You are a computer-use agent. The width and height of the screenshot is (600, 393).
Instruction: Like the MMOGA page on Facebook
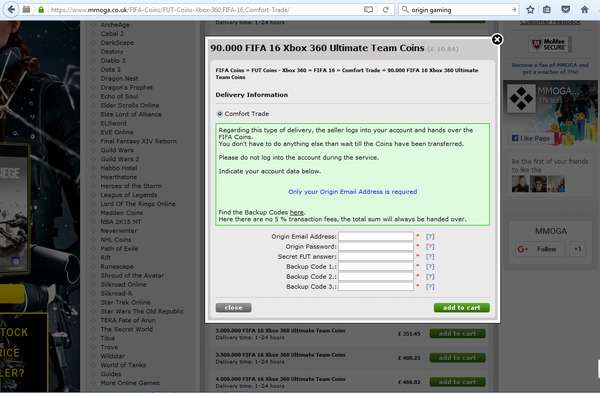(x=531, y=138)
